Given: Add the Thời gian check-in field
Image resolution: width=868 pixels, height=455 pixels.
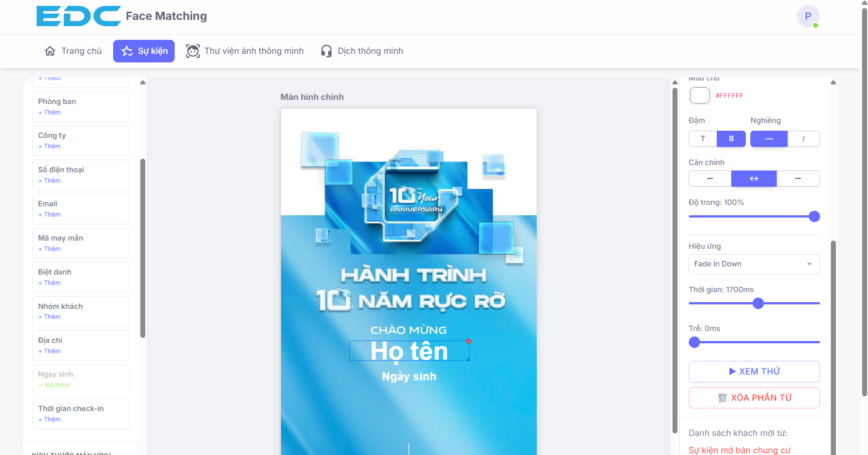Looking at the screenshot, I should pos(81,414).
